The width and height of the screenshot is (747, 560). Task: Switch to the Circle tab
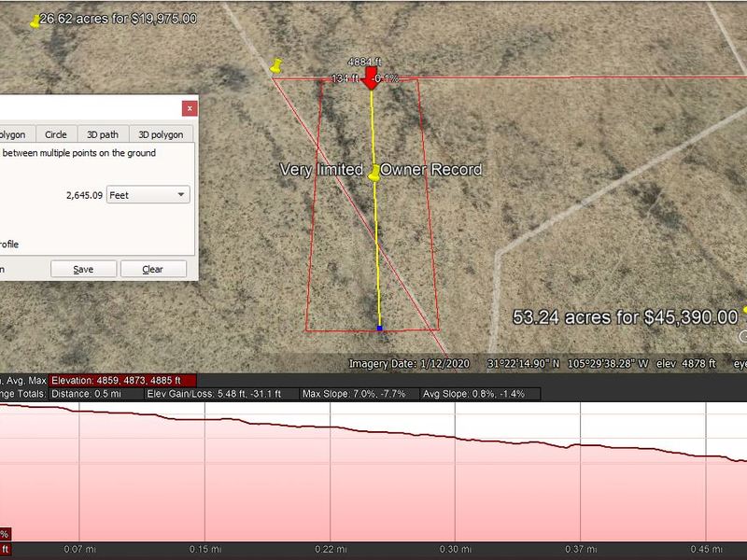56,133
